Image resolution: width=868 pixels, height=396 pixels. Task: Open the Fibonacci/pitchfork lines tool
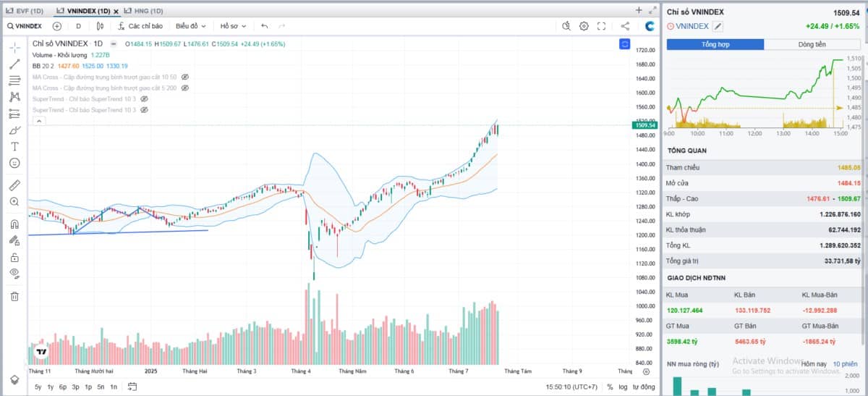14,80
